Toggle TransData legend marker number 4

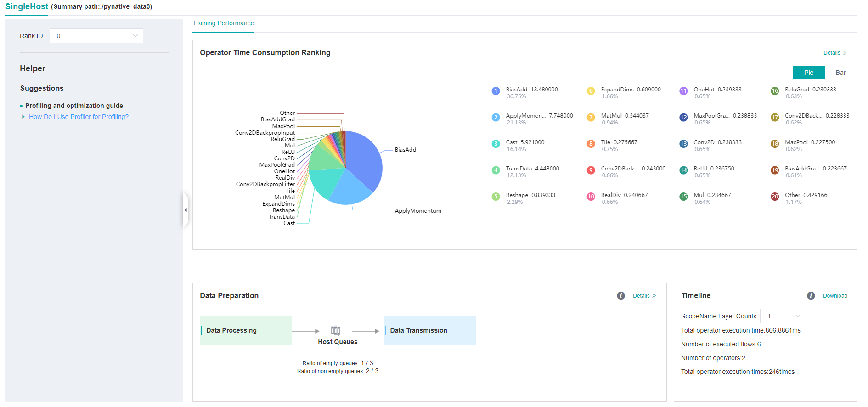coord(496,170)
